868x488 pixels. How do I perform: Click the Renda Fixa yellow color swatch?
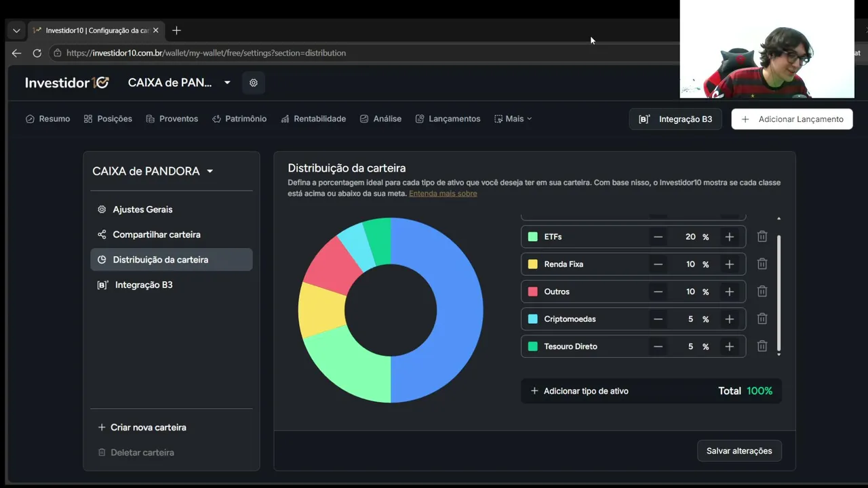533,264
